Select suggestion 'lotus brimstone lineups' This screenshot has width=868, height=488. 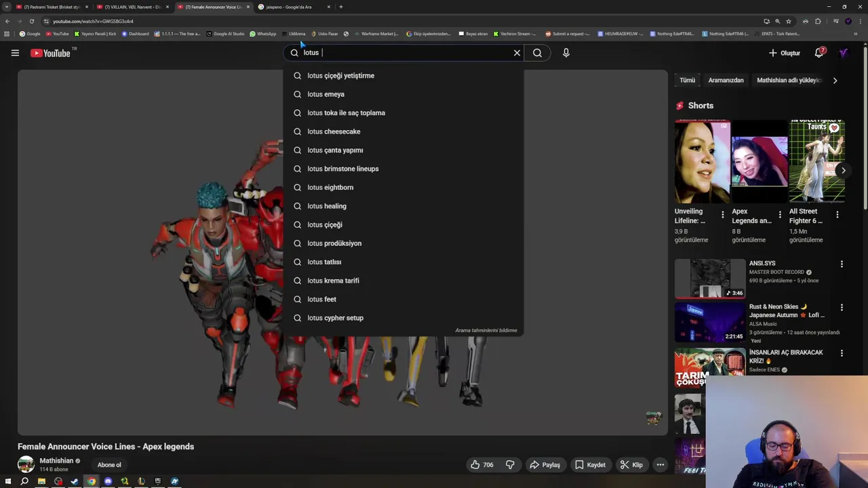[403, 169]
